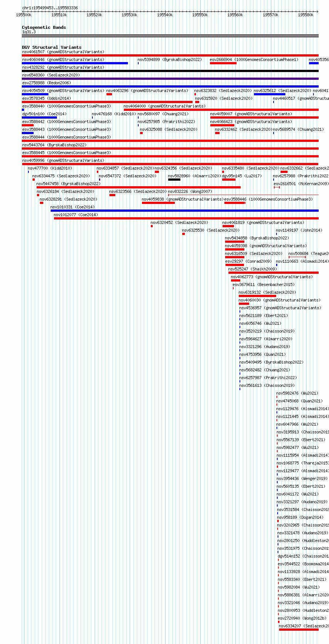Click nsv5680097 (Chuang2021) label
This screenshot has height=644, width=329.
click(x=163, y=114)
